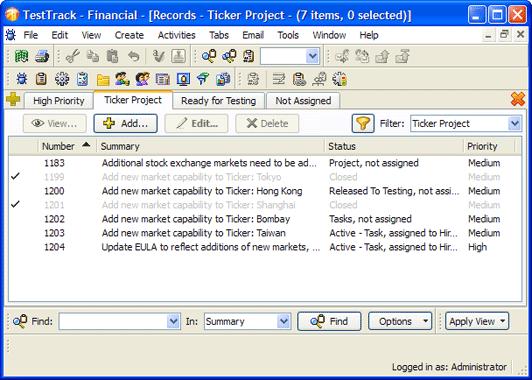Expand the Ticker Project filter dropdown
The width and height of the screenshot is (532, 380).
(514, 124)
